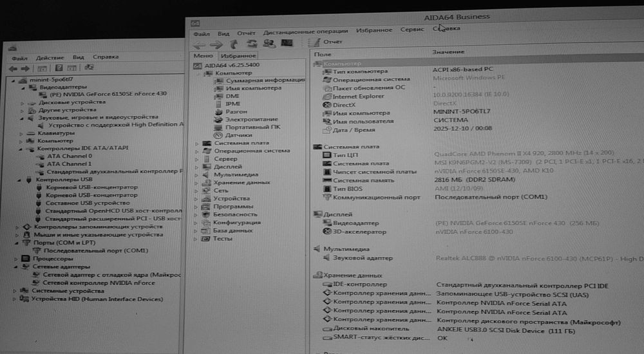This screenshot has height=354, width=644.
Task: Click the Отчёт report button in AIDA64 toolbar
Action: (325, 41)
